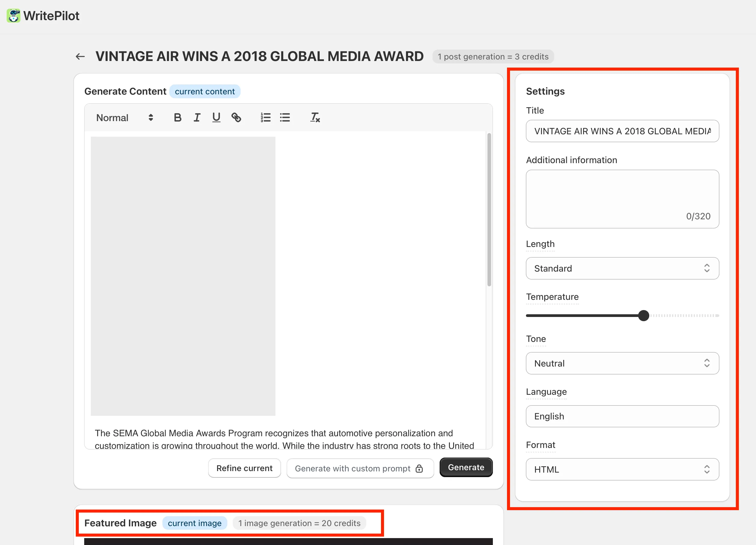756x545 pixels.
Task: Insert a link with the chain icon
Action: [x=236, y=117]
